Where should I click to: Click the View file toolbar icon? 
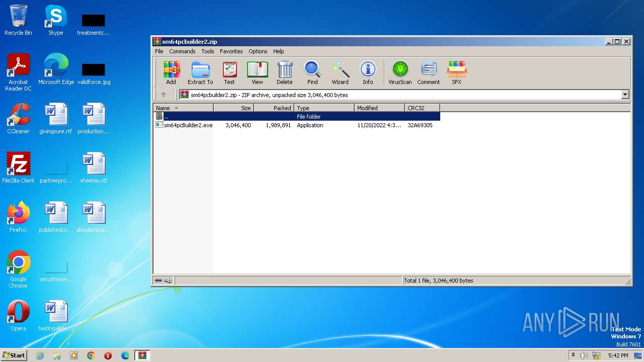point(257,73)
